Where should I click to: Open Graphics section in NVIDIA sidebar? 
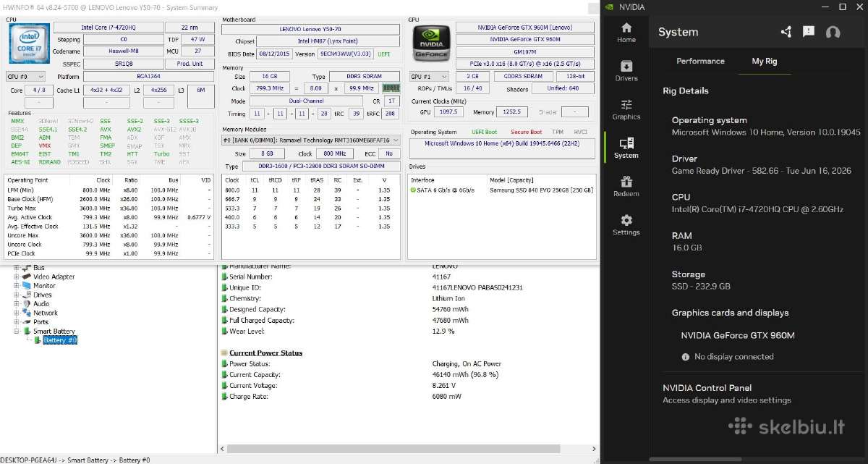[626, 110]
